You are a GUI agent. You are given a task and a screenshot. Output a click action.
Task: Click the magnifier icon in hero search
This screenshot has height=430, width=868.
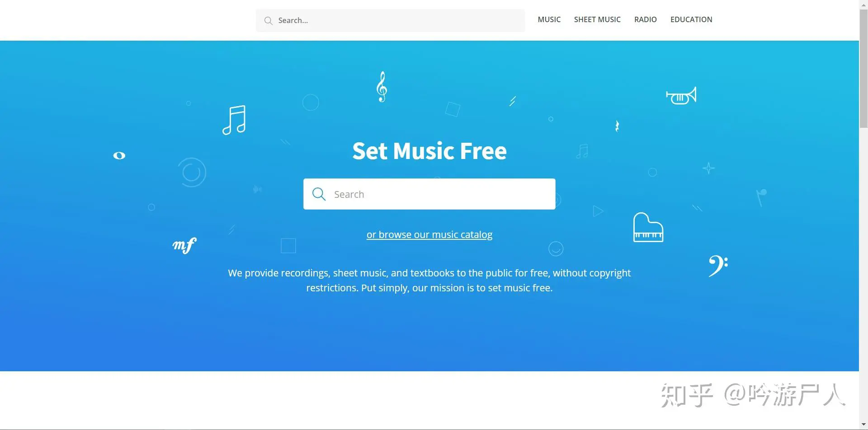point(319,194)
